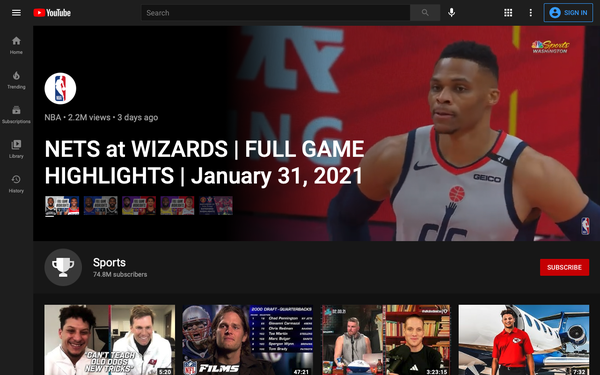
Task: Open History in sidebar
Action: point(16,184)
